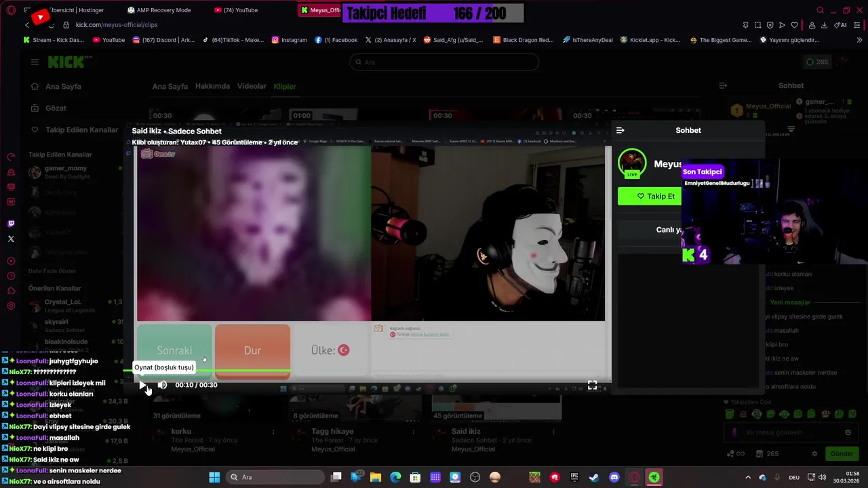Switch to the Videolar tab
This screenshot has height=488, width=868.
point(252,86)
